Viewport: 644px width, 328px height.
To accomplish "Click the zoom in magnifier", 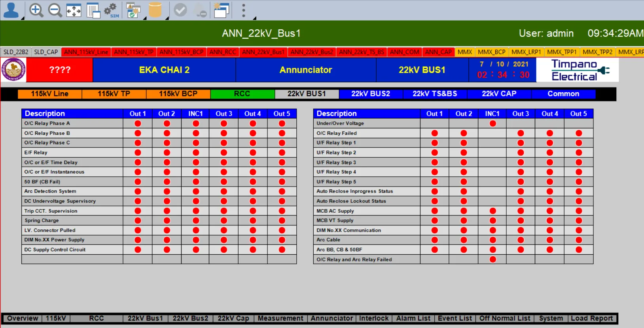I will (x=36, y=10).
